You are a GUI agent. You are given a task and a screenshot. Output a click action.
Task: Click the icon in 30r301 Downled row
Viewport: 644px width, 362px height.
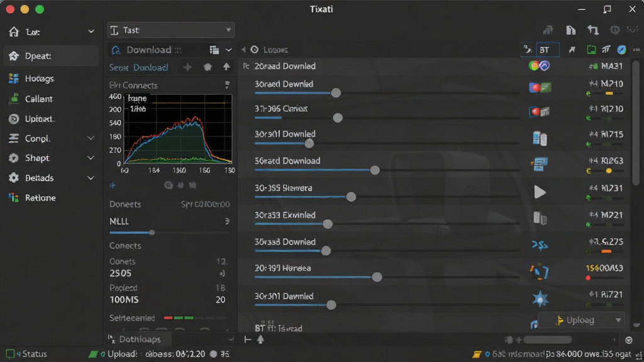[x=540, y=138]
